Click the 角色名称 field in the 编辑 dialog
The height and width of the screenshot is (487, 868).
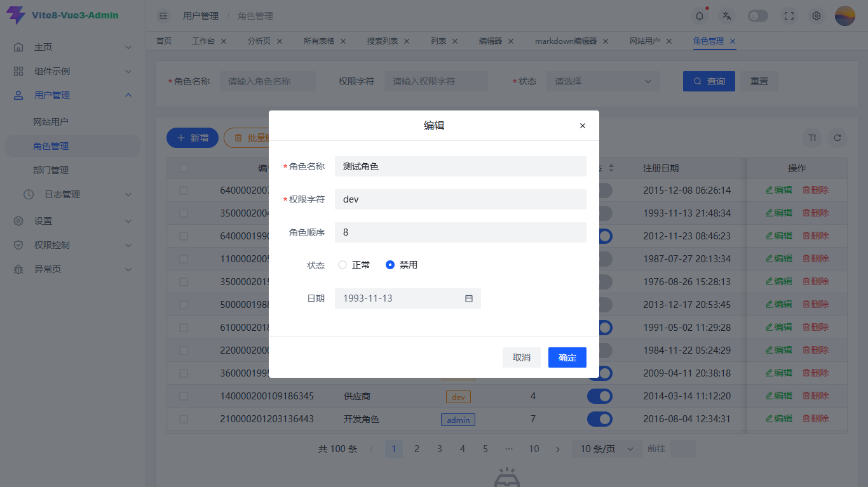461,166
